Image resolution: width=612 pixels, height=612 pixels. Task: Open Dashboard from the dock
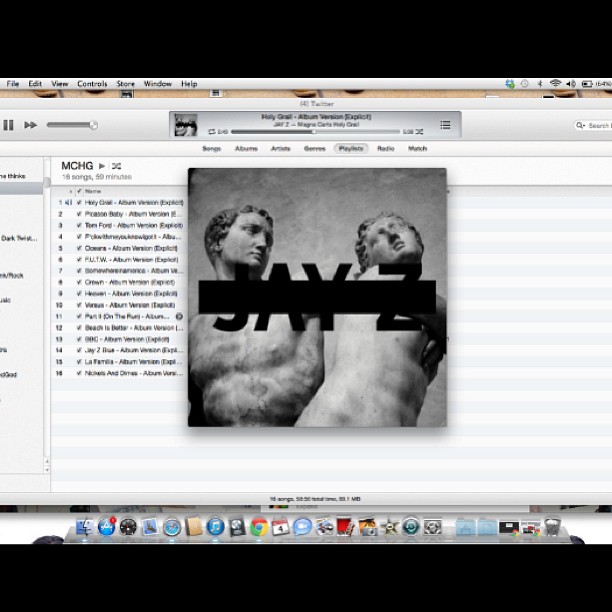[x=128, y=527]
